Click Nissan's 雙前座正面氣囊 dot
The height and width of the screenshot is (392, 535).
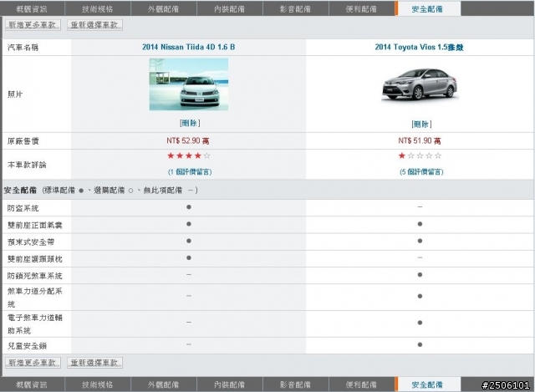(189, 224)
